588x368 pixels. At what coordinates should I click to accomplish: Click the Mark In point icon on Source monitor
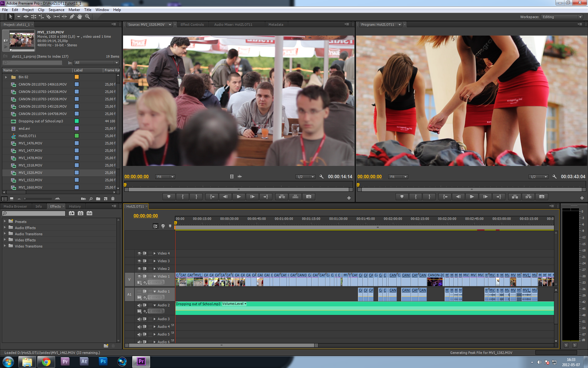click(181, 196)
